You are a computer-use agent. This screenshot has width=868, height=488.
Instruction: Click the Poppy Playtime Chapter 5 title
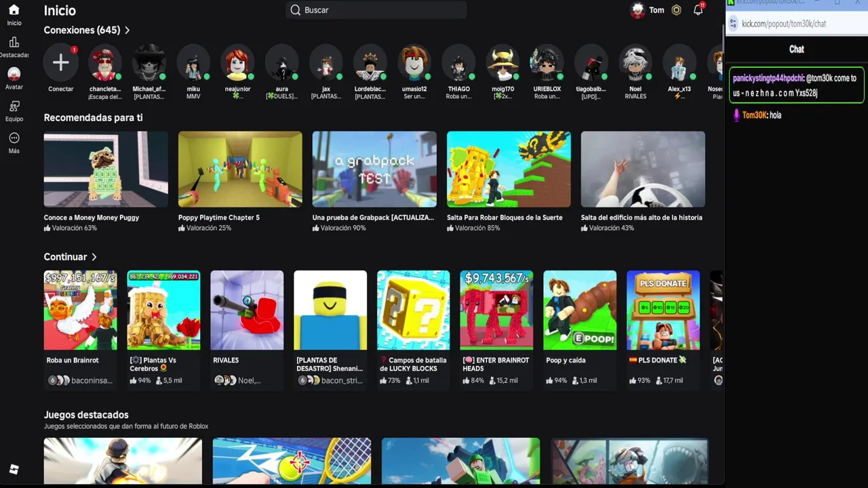219,218
